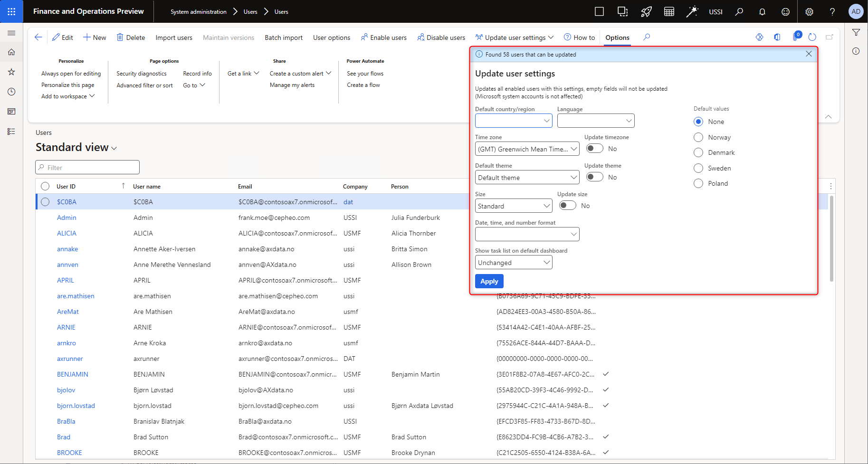Click the refresh page icon
This screenshot has height=464, width=868.
(x=812, y=37)
